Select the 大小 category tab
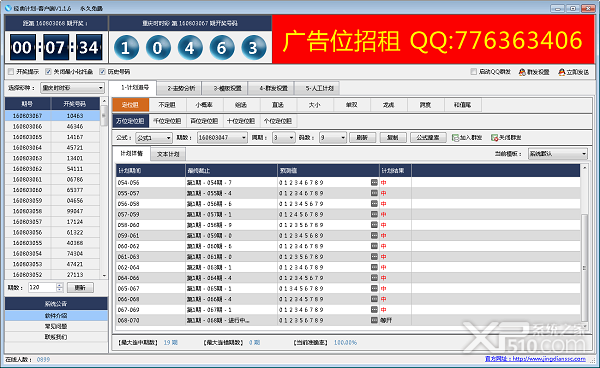The width and height of the screenshot is (600, 368). pos(315,105)
